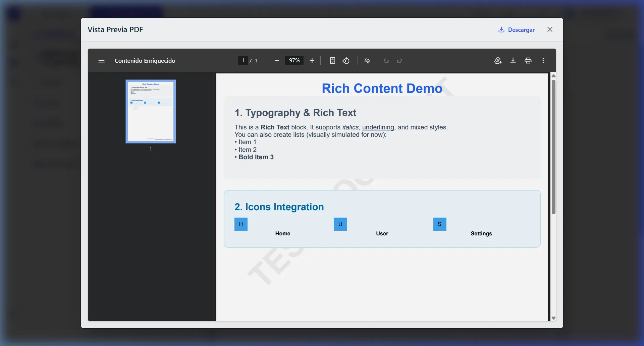Viewport: 644px width, 346px height.
Task: Click the scrollbar up arrow
Action: click(x=553, y=76)
